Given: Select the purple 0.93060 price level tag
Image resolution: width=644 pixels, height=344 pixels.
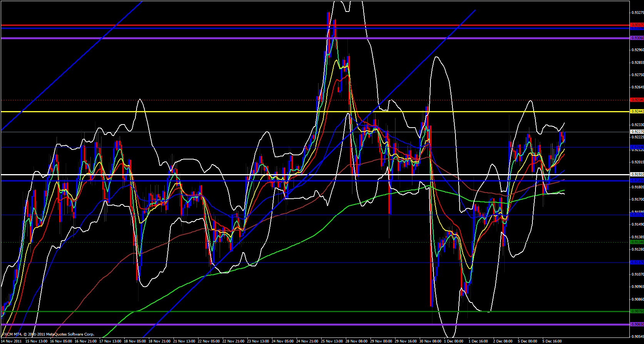Looking at the screenshot, I should coord(637,38).
